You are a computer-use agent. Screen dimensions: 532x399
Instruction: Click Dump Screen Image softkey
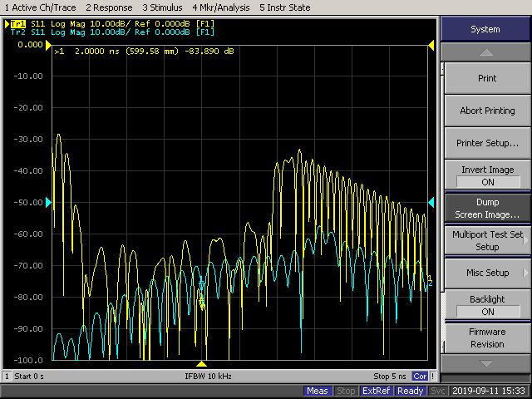pyautogui.click(x=485, y=208)
